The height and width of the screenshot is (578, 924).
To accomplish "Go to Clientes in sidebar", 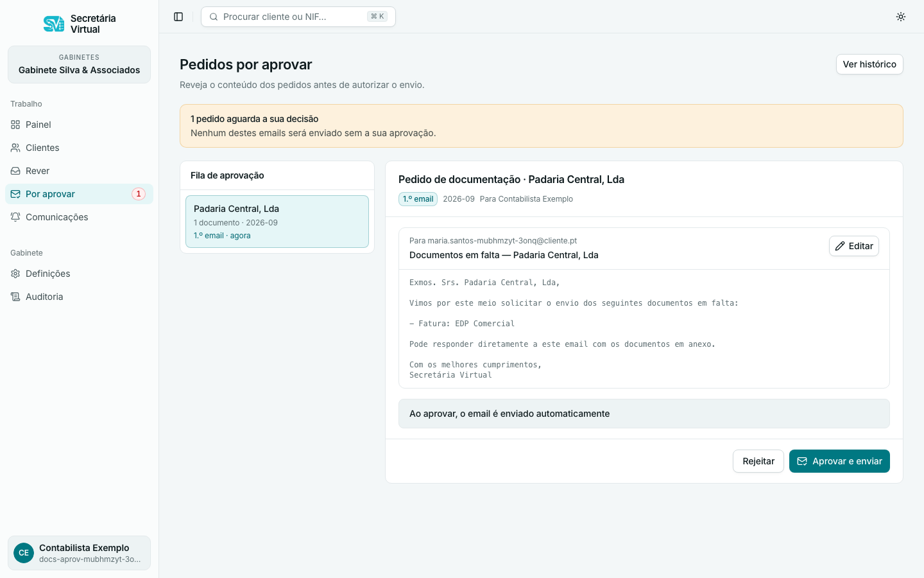I will coord(79,148).
